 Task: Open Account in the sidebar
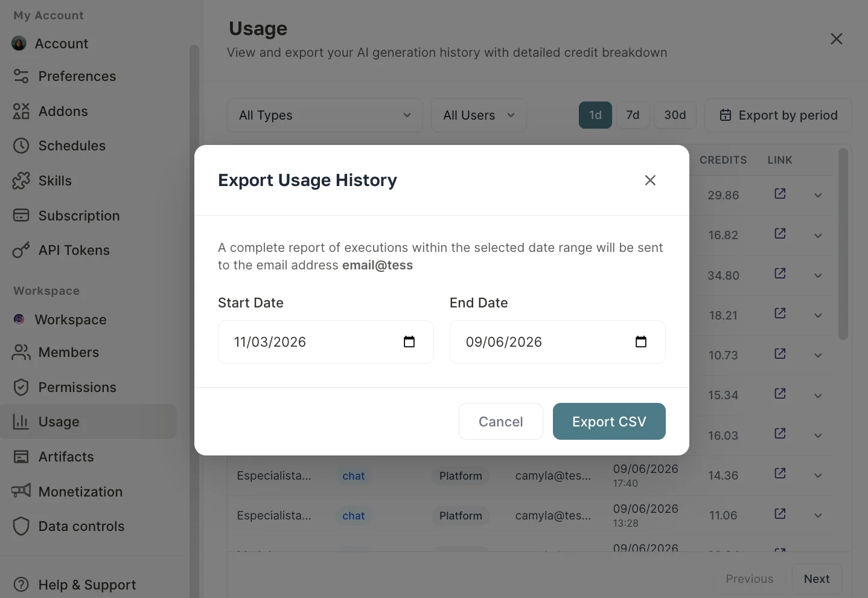(x=62, y=43)
